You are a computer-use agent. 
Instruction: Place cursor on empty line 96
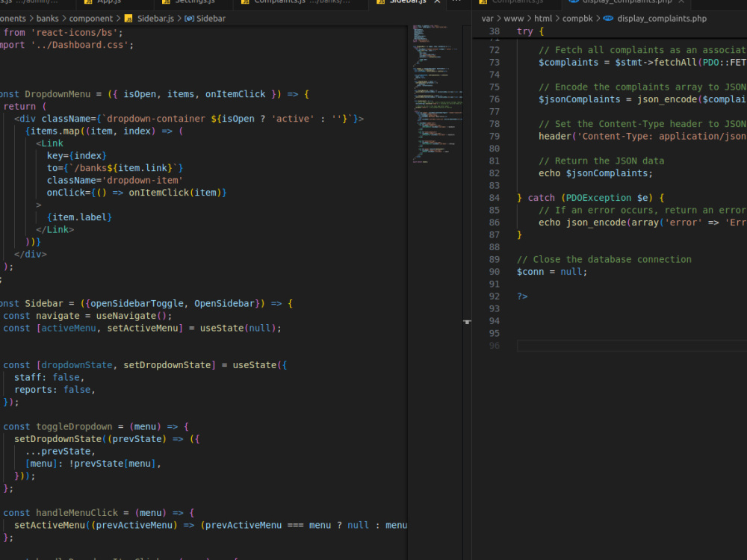pos(632,346)
